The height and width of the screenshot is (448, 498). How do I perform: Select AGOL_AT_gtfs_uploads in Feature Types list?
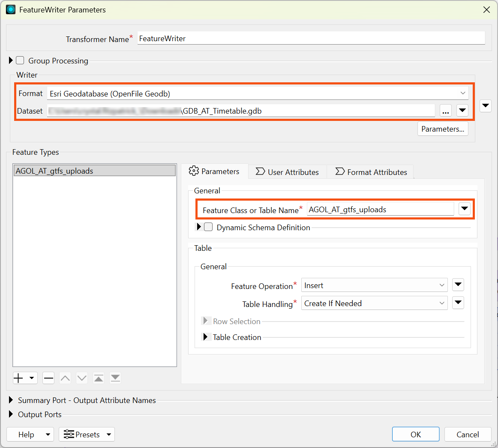(95, 171)
